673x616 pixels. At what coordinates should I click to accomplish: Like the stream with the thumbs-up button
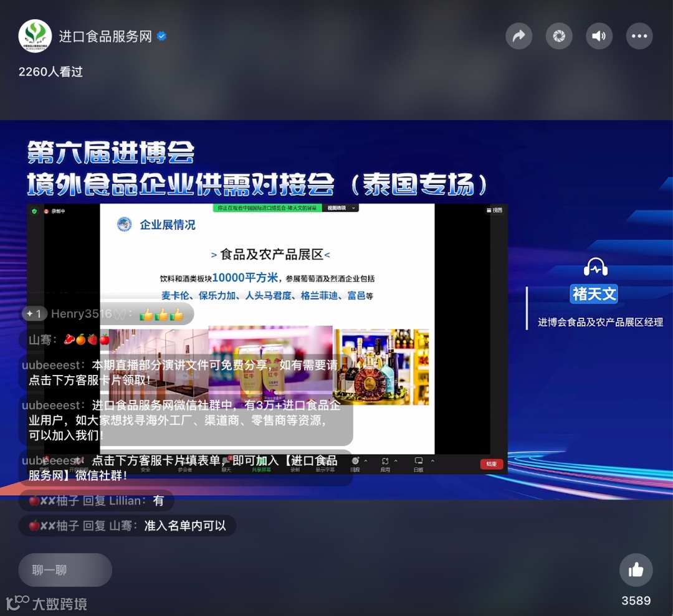point(636,570)
